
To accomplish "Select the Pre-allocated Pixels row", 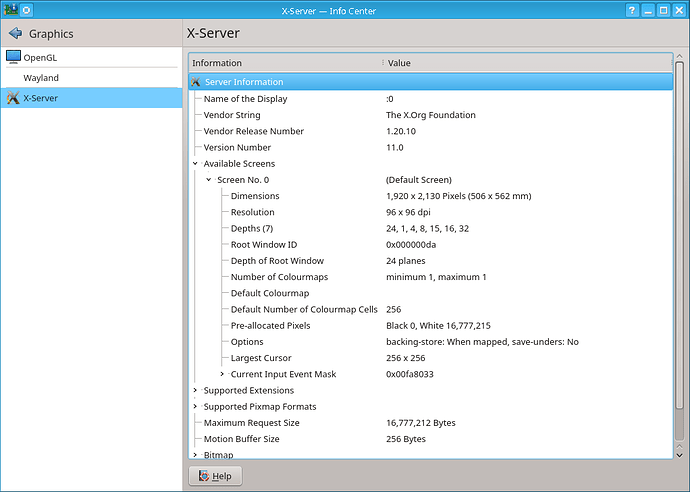I will (431, 326).
